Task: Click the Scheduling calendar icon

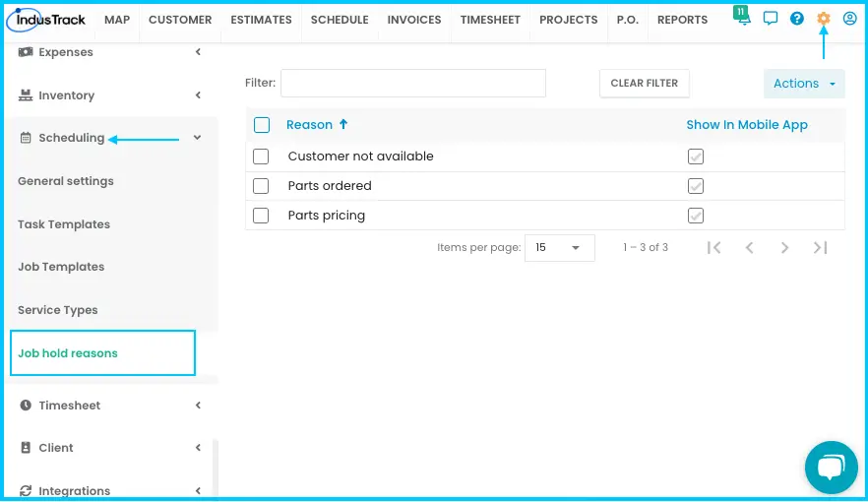Action: pos(26,138)
